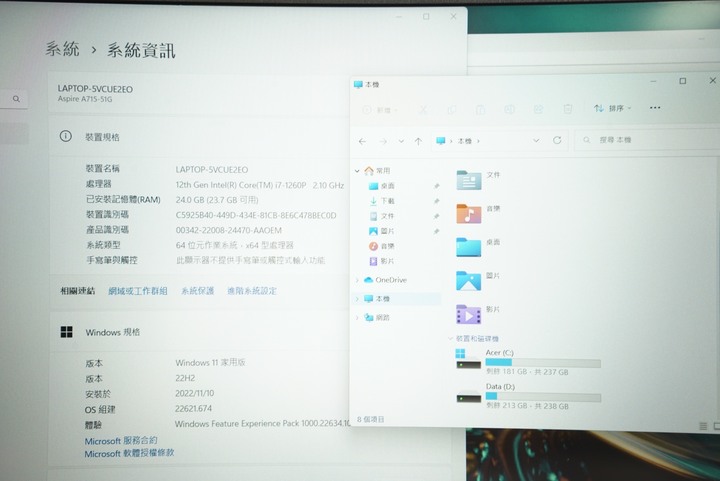Click the edition value Windows 11 家用版
720x481 pixels.
pos(210,363)
